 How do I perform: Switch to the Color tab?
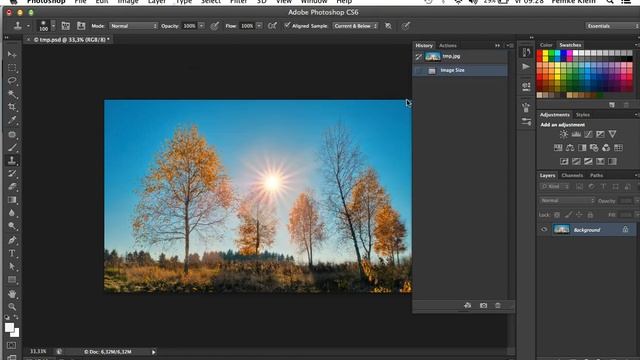pos(546,45)
